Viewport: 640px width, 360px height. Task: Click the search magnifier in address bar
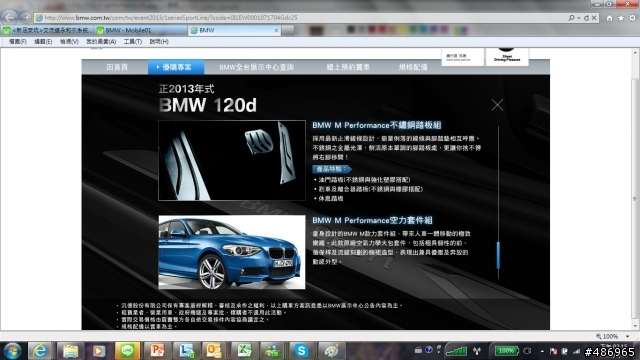pos(571,18)
